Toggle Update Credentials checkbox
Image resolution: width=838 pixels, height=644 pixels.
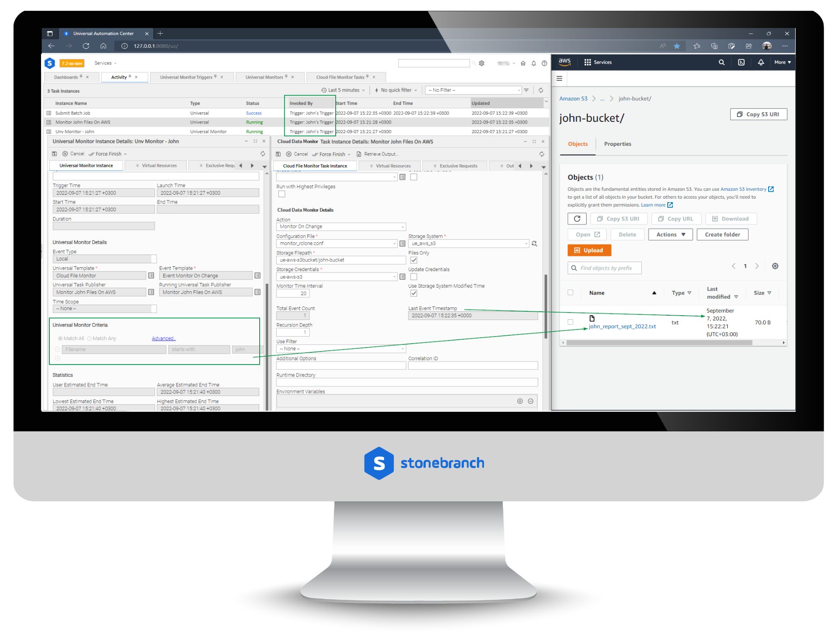414,277
